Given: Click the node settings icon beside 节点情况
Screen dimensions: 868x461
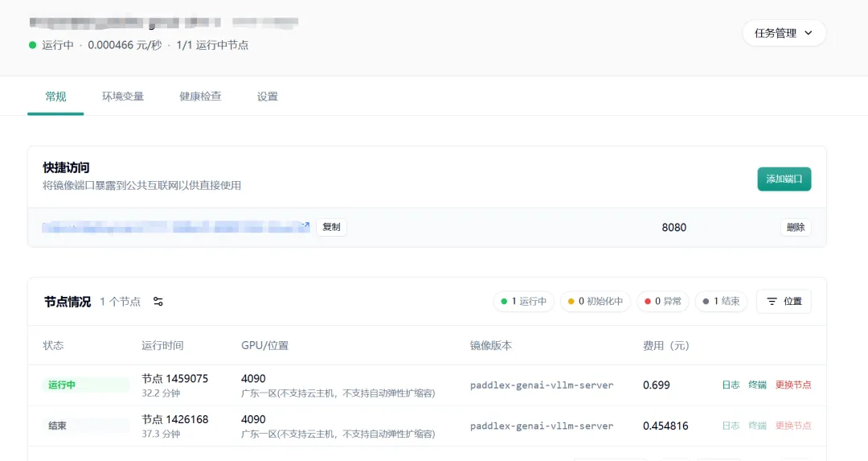Looking at the screenshot, I should (x=158, y=302).
